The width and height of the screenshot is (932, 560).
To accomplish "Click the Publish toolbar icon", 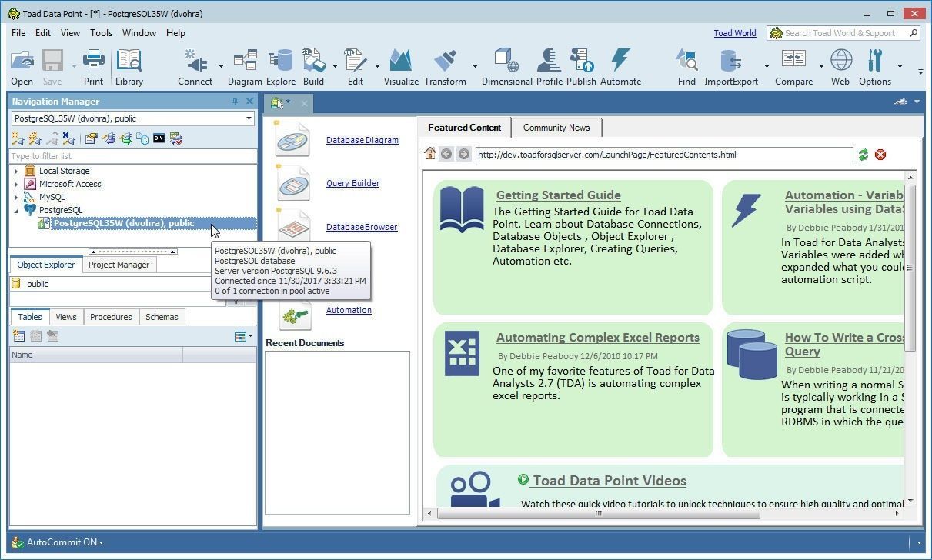I will click(581, 68).
